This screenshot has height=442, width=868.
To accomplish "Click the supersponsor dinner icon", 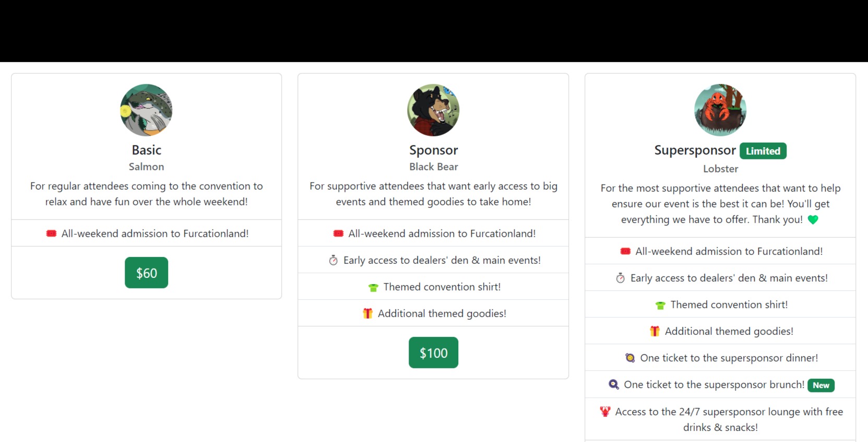I will (x=630, y=358).
